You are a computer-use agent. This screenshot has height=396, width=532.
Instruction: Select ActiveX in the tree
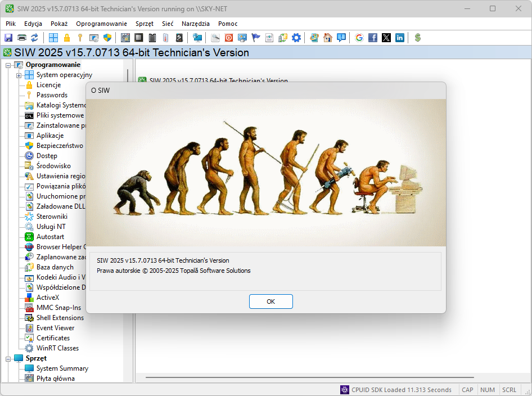[x=48, y=298]
